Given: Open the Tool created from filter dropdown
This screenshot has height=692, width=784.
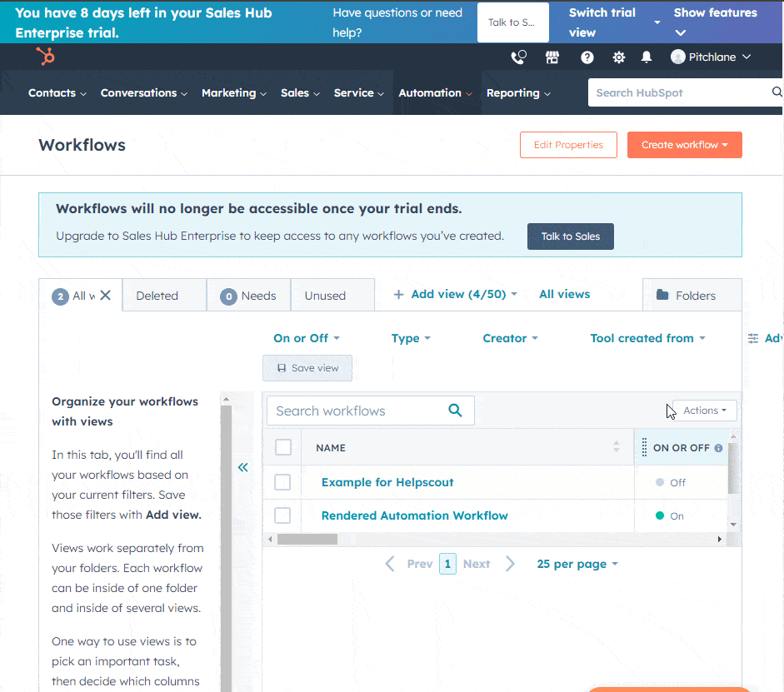Looking at the screenshot, I should pyautogui.click(x=647, y=338).
